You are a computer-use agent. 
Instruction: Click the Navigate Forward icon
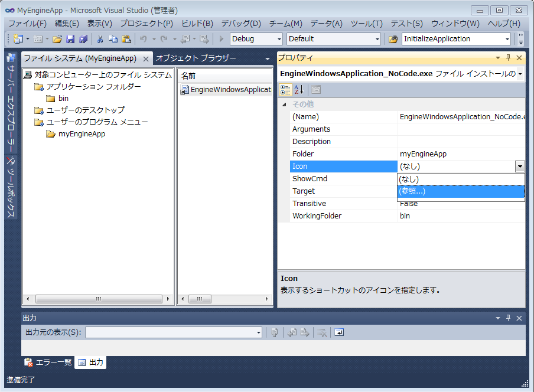[x=204, y=39]
